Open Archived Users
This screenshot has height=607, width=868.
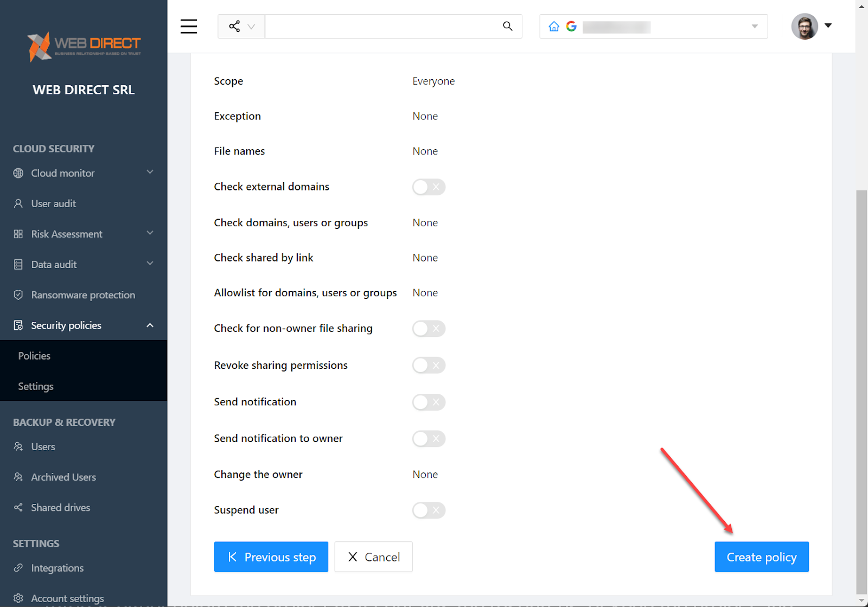[63, 477]
